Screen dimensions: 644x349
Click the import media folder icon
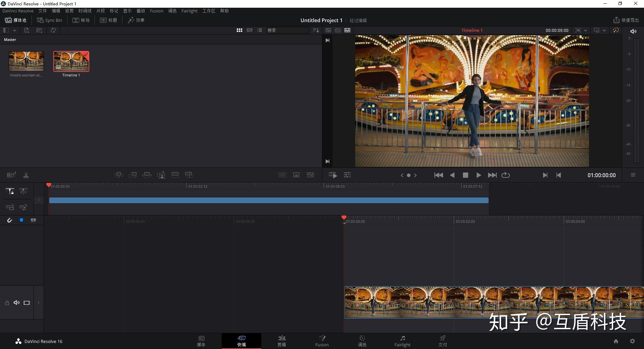click(x=39, y=30)
